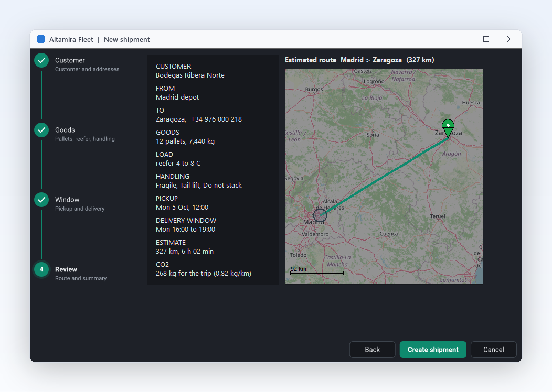Go to the Customer step
This screenshot has width=552, height=392.
70,60
